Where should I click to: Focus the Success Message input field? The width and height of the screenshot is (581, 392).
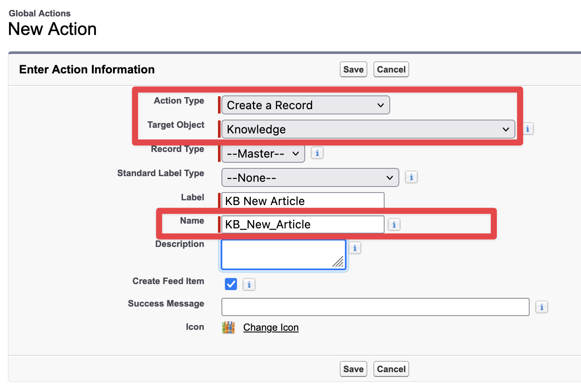[375, 307]
